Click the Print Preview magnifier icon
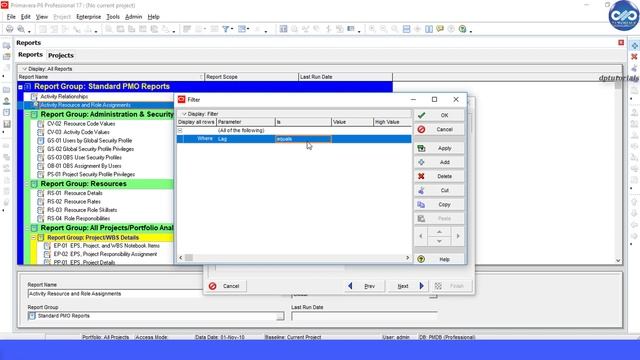The width and height of the screenshot is (640, 360). [x=21, y=29]
